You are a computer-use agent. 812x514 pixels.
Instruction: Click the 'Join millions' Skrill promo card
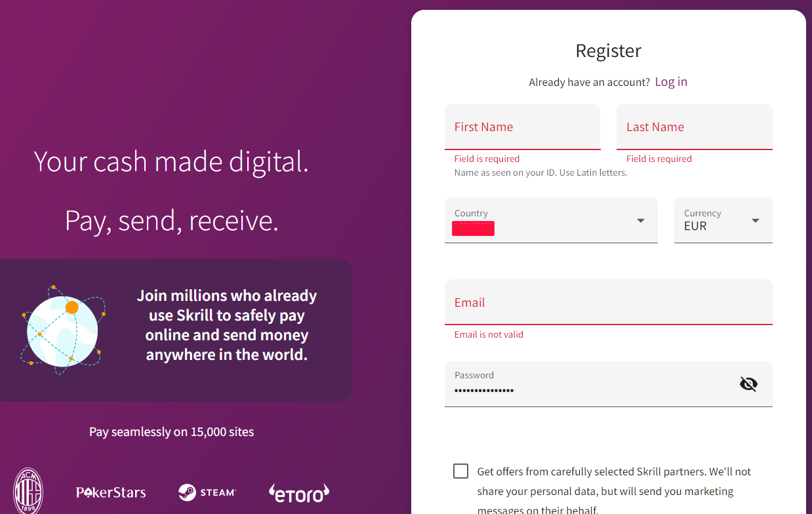tap(176, 330)
